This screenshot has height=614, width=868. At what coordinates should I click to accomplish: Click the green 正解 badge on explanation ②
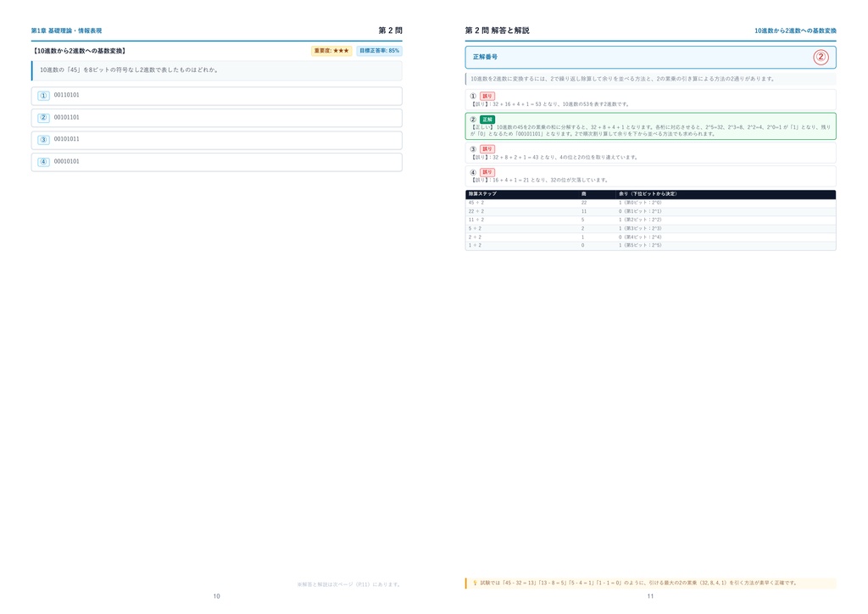[x=487, y=120]
